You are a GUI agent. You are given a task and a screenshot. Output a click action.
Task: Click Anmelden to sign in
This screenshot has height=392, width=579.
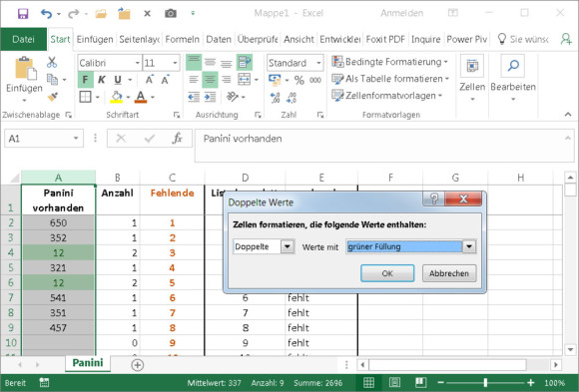pos(401,13)
